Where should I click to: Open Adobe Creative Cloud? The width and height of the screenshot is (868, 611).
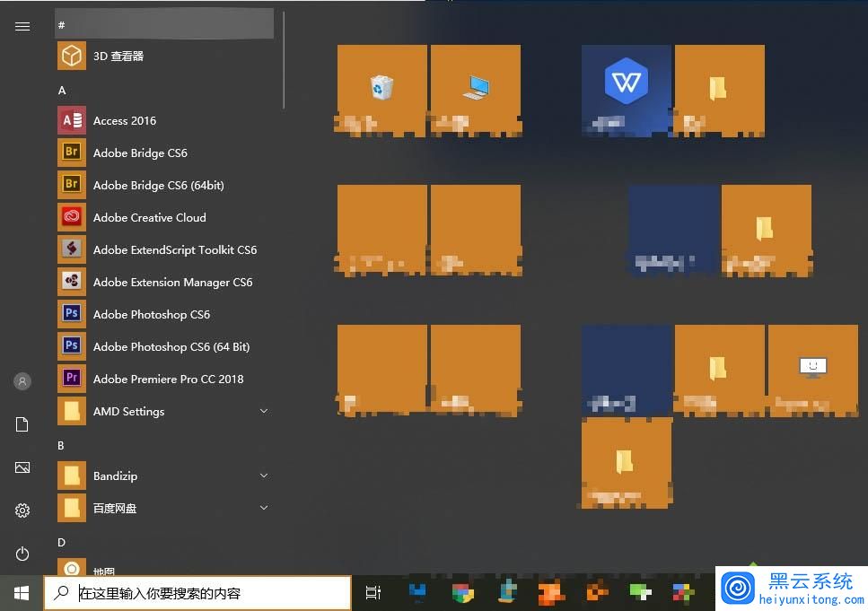click(x=149, y=217)
